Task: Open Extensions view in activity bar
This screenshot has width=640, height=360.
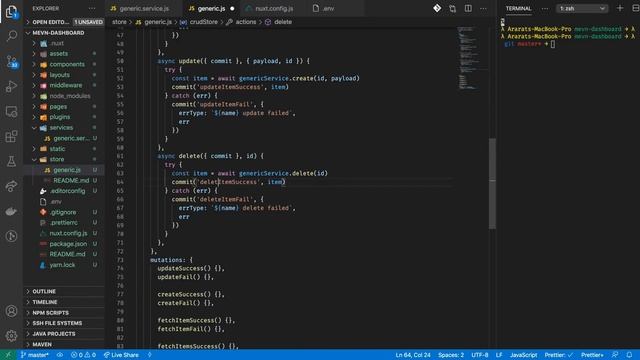Action: pos(11,136)
